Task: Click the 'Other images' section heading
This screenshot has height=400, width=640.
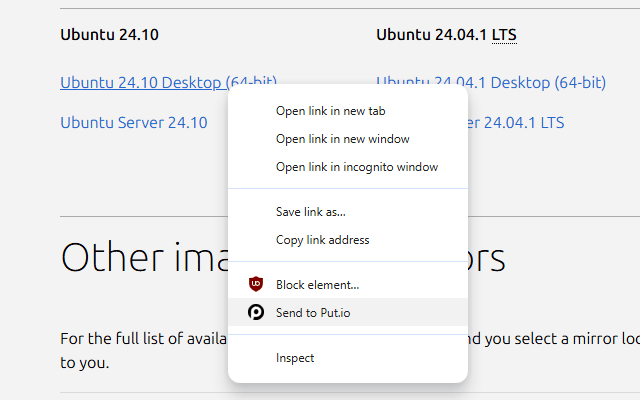Action: point(140,257)
